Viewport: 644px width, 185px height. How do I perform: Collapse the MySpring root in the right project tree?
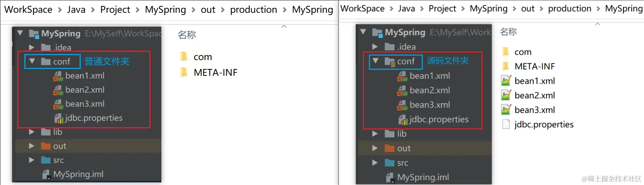click(363, 32)
